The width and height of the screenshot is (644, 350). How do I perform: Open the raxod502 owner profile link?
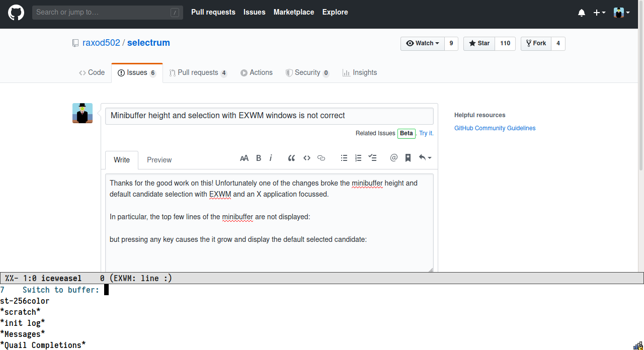click(x=101, y=43)
